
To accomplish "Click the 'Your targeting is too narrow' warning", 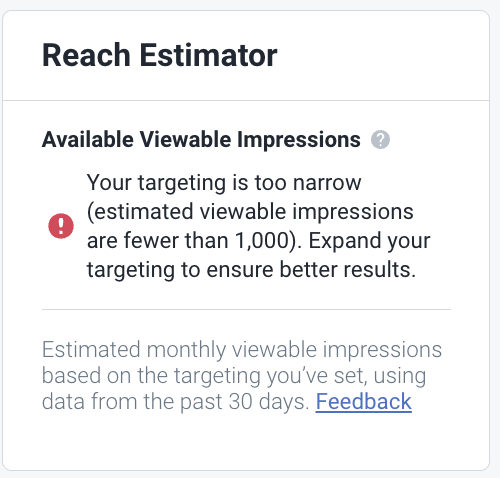I will tap(224, 183).
